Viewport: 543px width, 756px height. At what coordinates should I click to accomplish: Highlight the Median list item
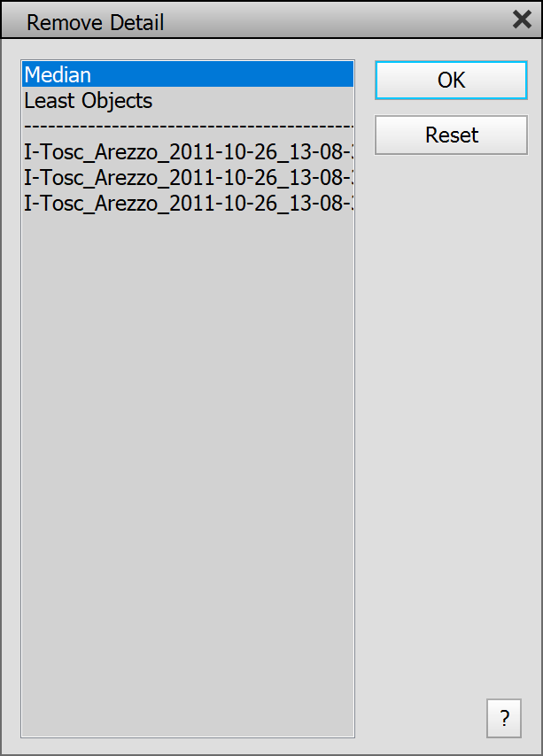pyautogui.click(x=58, y=75)
